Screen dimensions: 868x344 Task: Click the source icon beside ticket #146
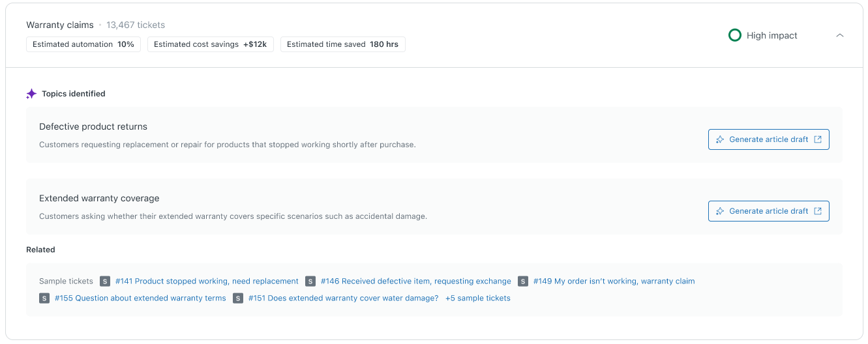coord(310,281)
